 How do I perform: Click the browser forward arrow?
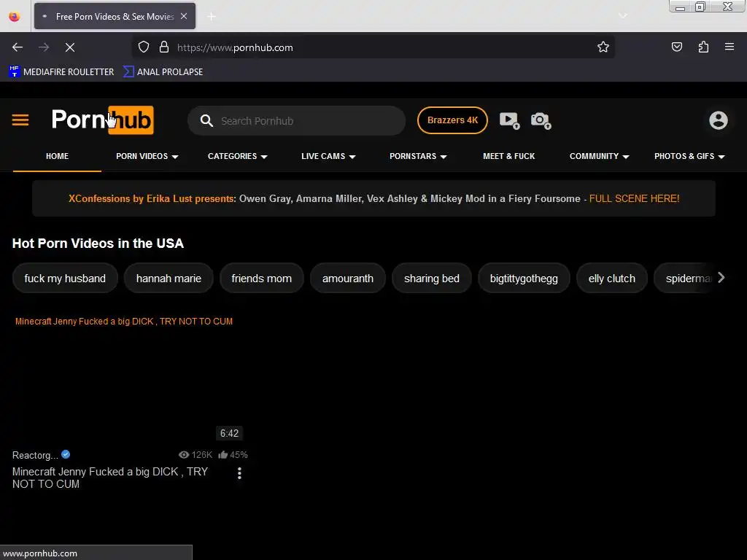pyautogui.click(x=44, y=47)
